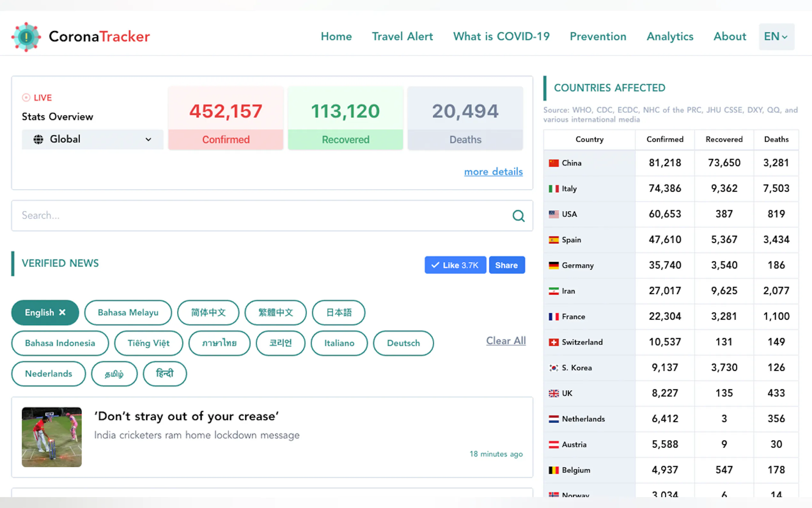Toggle the 日本語 news filter
Viewport: 812px width, 508px height.
[x=338, y=313]
